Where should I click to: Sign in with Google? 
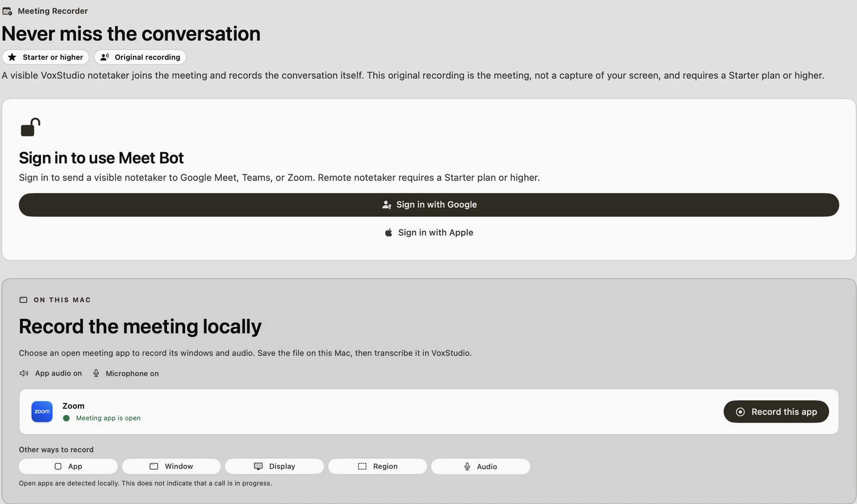click(429, 205)
